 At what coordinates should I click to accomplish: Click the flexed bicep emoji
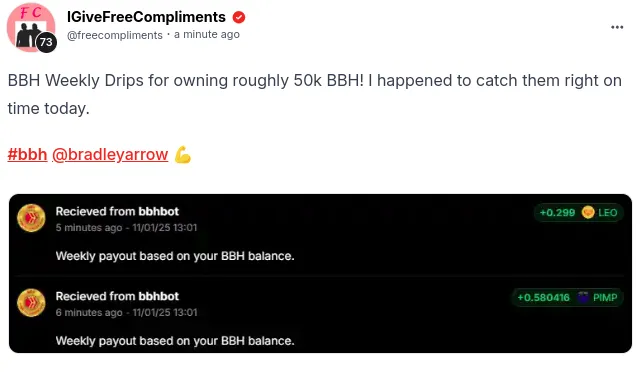(182, 155)
